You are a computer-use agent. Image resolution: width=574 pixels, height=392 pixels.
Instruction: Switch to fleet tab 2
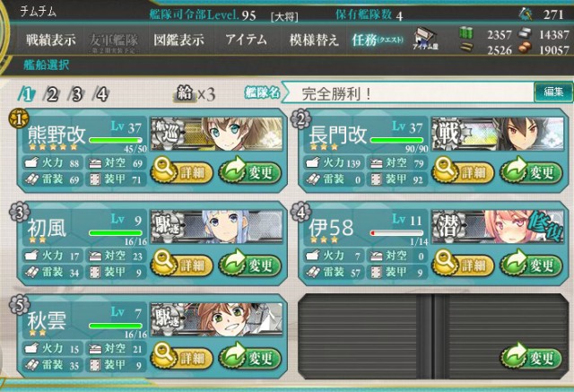click(x=51, y=94)
